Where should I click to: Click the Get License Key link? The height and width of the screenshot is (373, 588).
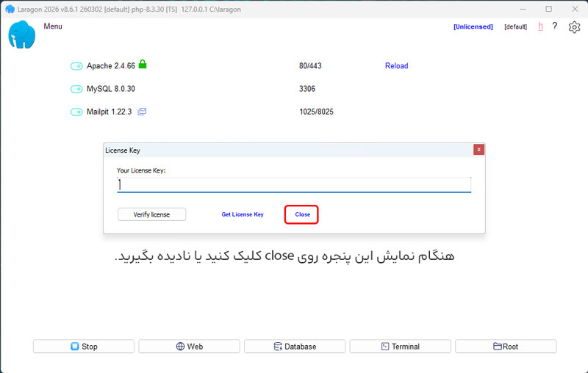243,214
